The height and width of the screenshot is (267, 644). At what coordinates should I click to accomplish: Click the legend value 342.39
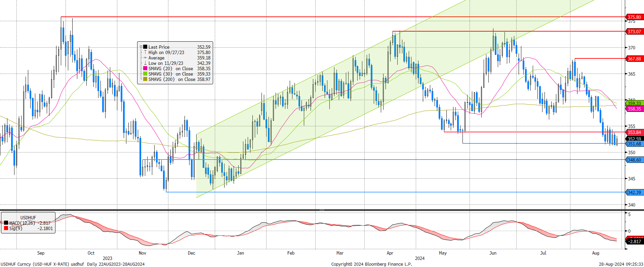pos(204,63)
